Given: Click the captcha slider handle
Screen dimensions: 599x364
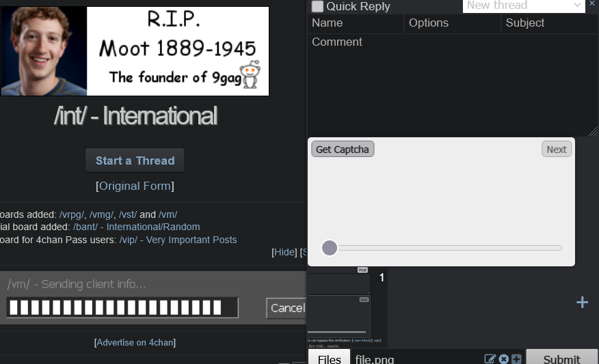Looking at the screenshot, I should pos(330,248).
